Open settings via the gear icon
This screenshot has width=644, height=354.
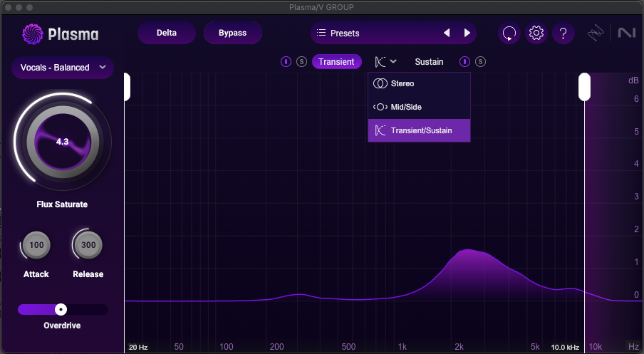click(x=536, y=33)
